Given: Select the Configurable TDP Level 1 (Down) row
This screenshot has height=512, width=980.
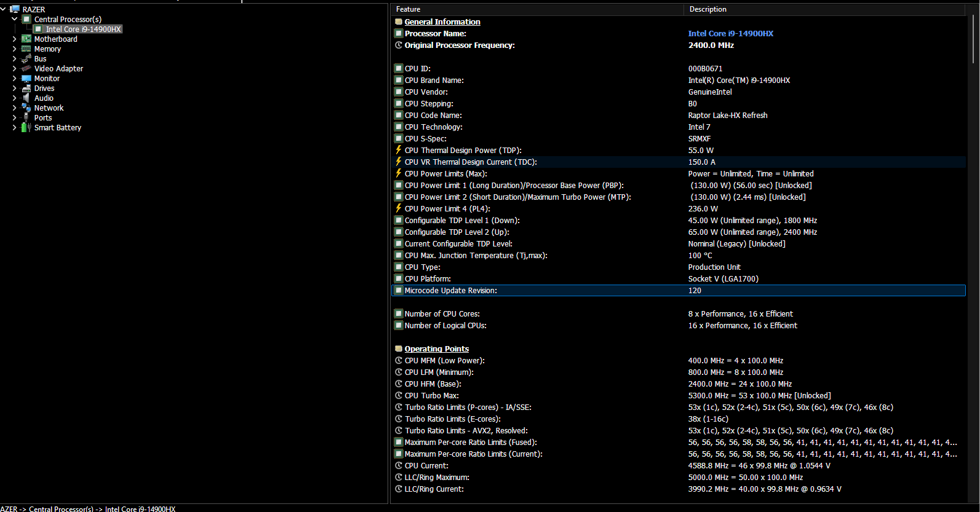Looking at the screenshot, I should click(679, 220).
